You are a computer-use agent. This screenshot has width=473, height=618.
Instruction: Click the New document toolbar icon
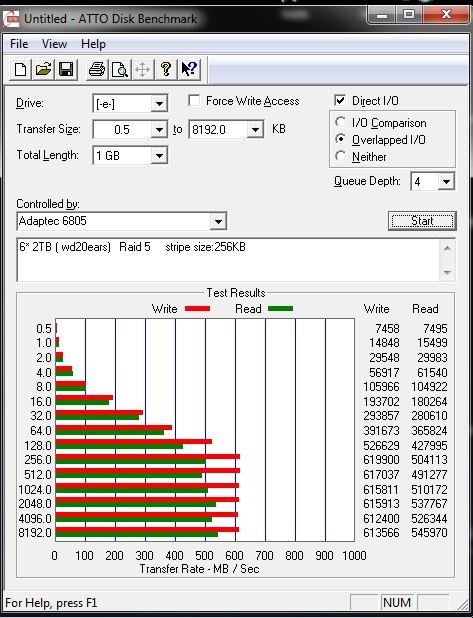[20, 70]
